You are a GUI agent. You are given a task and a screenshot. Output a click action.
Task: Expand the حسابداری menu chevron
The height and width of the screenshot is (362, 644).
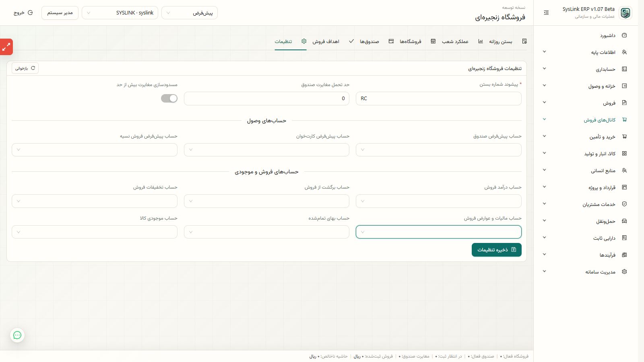(x=544, y=69)
